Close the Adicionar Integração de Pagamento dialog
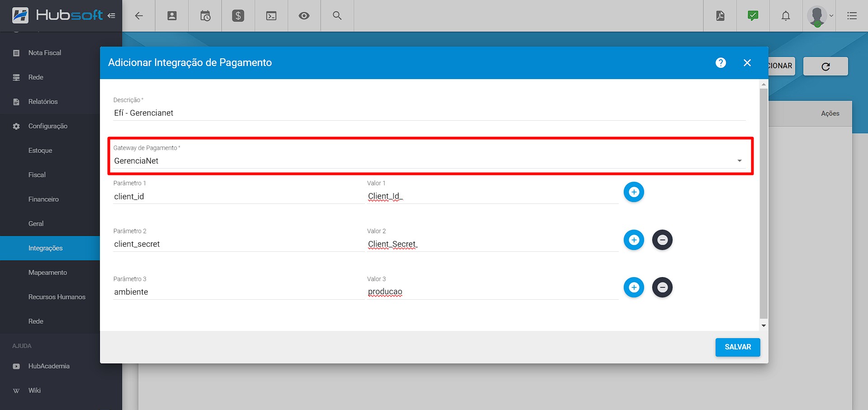The width and height of the screenshot is (868, 410). [x=747, y=63]
